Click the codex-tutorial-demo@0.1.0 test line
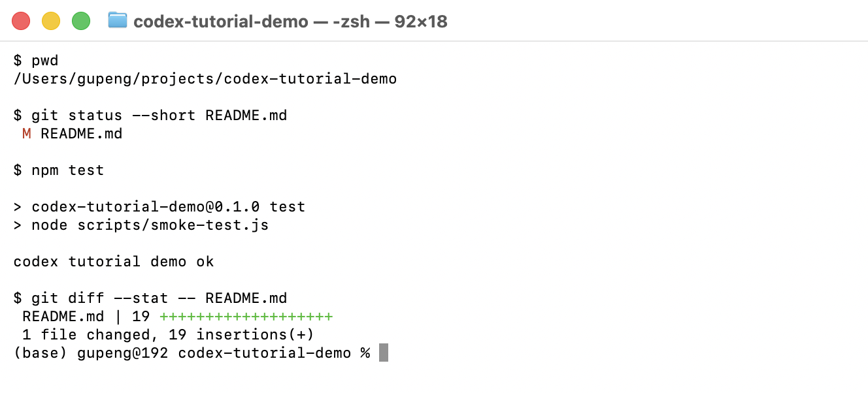The width and height of the screenshot is (868, 393). coord(159,207)
